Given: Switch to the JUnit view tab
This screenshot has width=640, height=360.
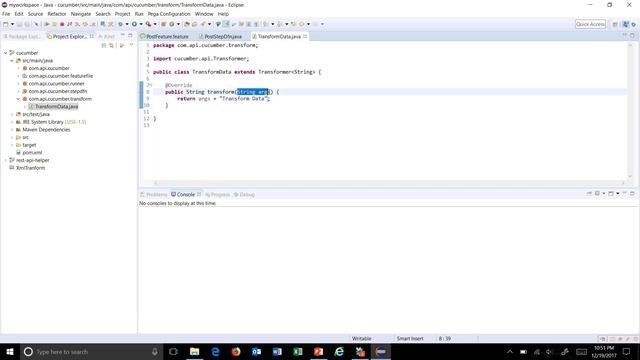Looking at the screenshot, I should [107, 36].
